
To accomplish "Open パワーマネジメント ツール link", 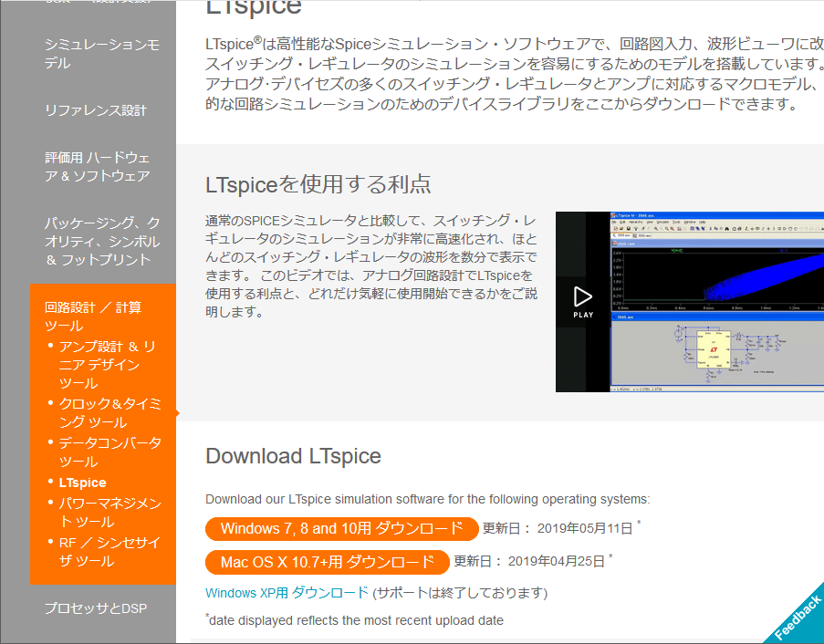I will pos(110,512).
